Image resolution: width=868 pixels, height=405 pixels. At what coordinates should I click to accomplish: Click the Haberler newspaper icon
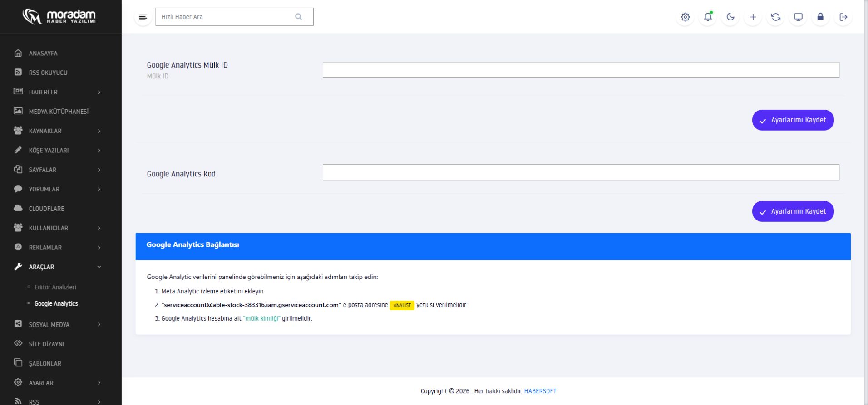(x=18, y=92)
